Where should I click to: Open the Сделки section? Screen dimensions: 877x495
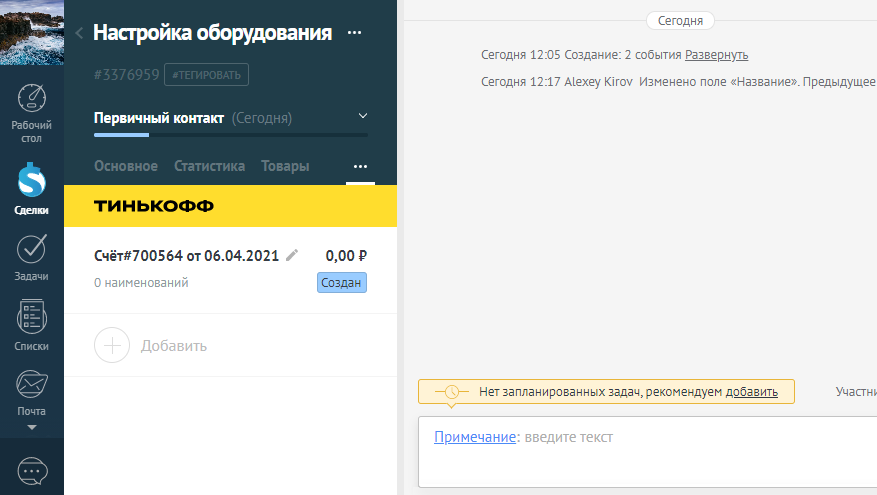point(31,189)
